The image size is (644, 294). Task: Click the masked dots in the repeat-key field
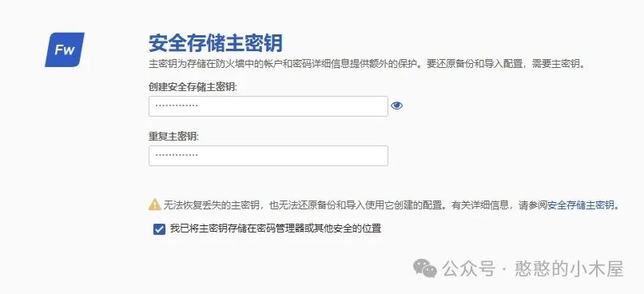(177, 155)
